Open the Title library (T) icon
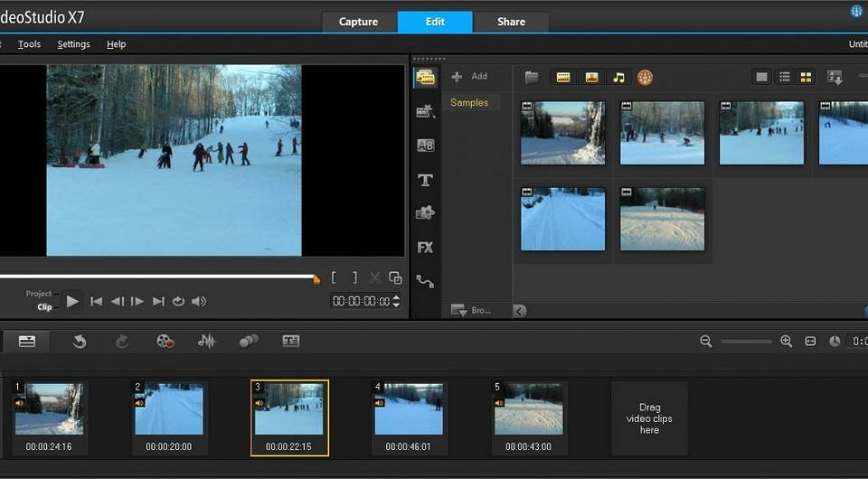868x479 pixels. click(425, 180)
